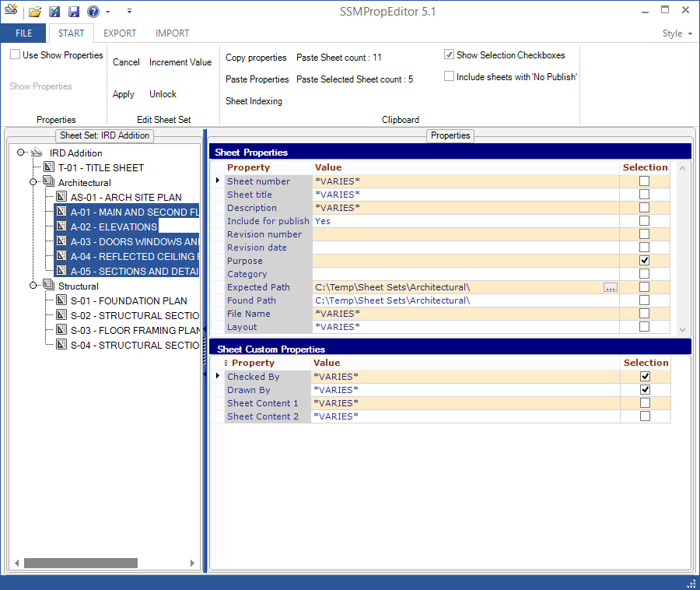Click the Open folder icon in quick access toolbar
700x590 pixels.
pyautogui.click(x=35, y=12)
